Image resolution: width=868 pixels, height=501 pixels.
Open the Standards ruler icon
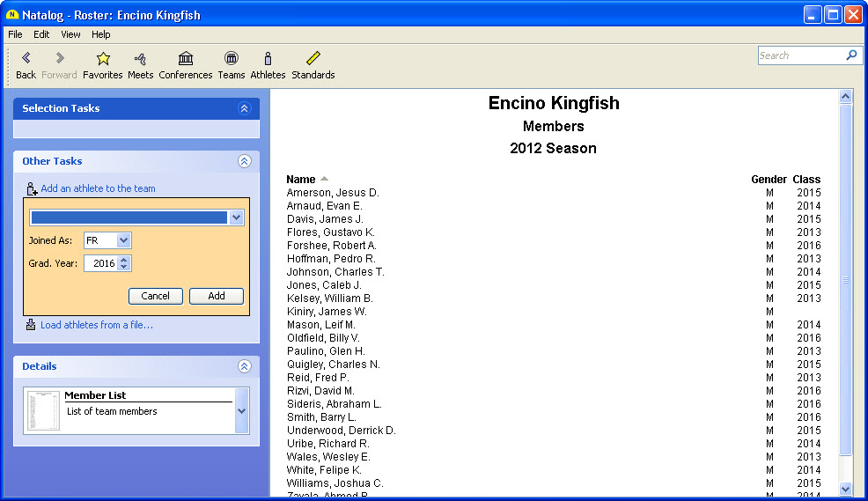coord(313,59)
